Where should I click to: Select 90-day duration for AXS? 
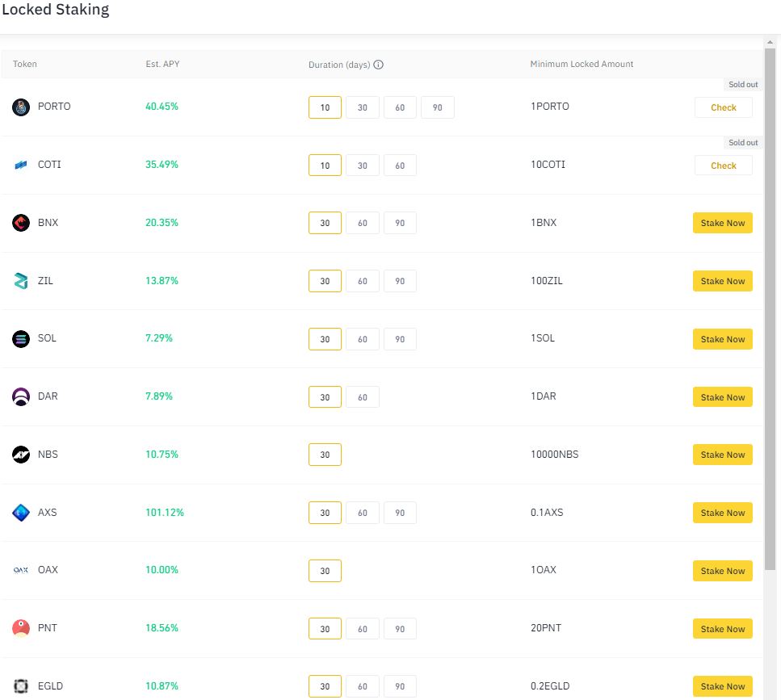pos(400,513)
